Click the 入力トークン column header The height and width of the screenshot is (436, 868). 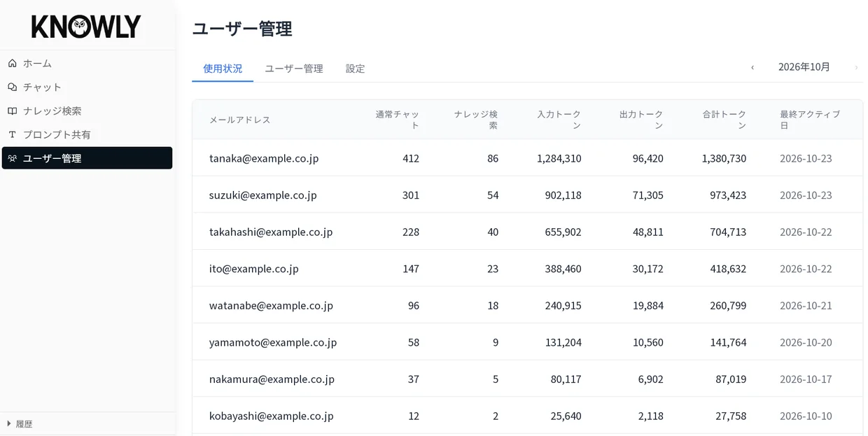point(559,120)
